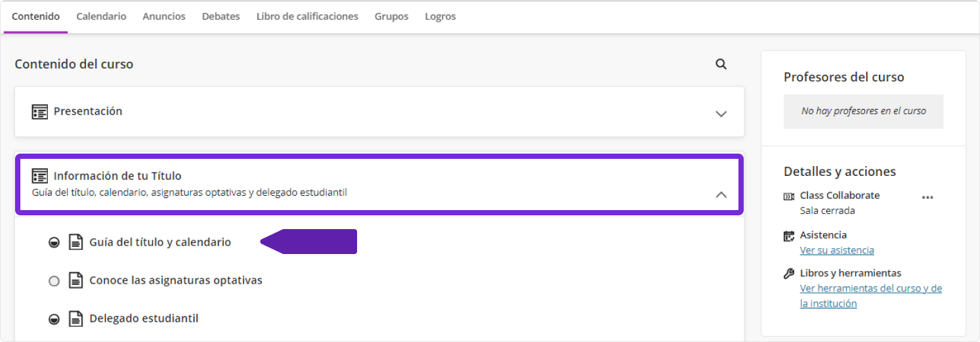Open the Class Collaborate three-dot options menu

pos(927,197)
